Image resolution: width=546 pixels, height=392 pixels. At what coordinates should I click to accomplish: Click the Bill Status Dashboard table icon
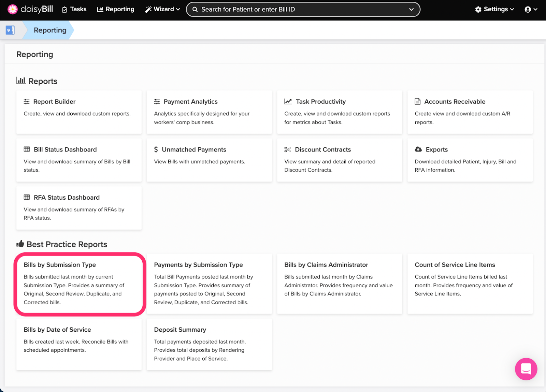tap(27, 149)
